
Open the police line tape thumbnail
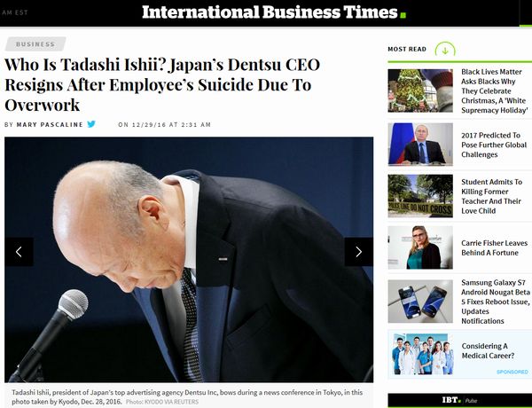[420, 196]
